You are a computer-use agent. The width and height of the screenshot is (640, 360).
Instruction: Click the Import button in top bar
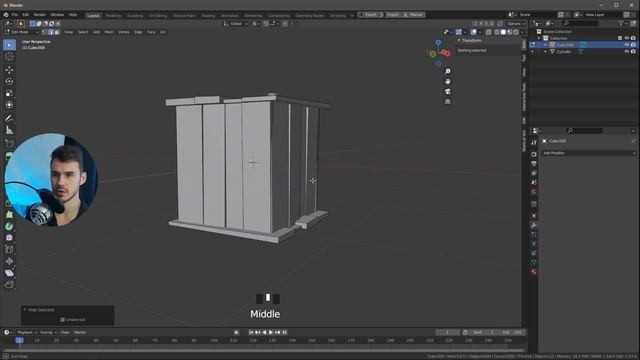[x=393, y=15]
